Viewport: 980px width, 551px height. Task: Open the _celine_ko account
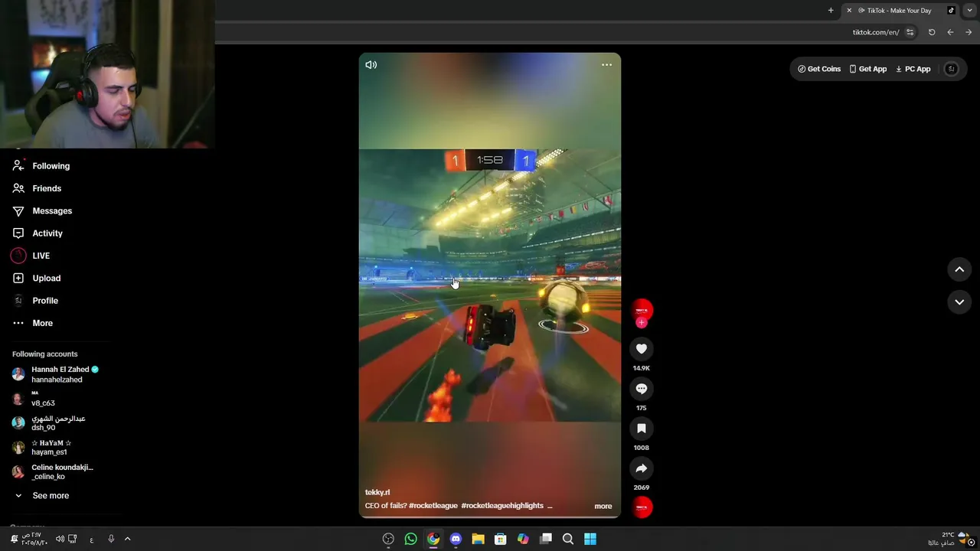pyautogui.click(x=52, y=472)
